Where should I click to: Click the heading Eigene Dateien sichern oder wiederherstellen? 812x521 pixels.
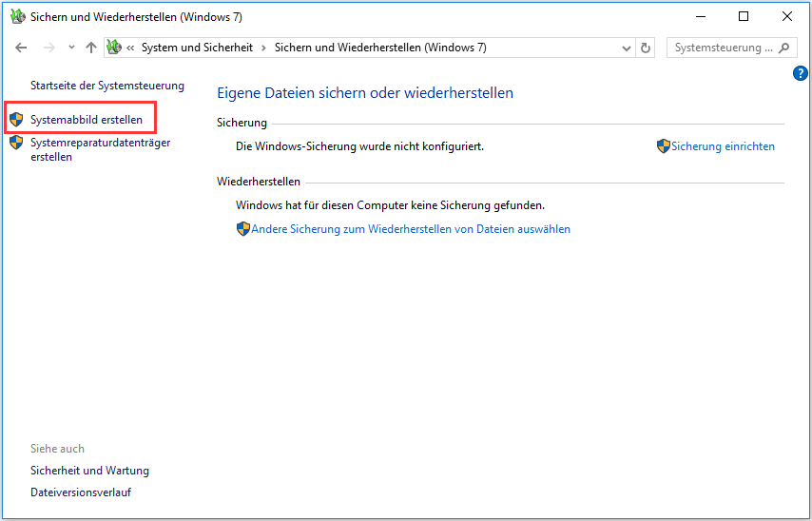pyautogui.click(x=365, y=93)
